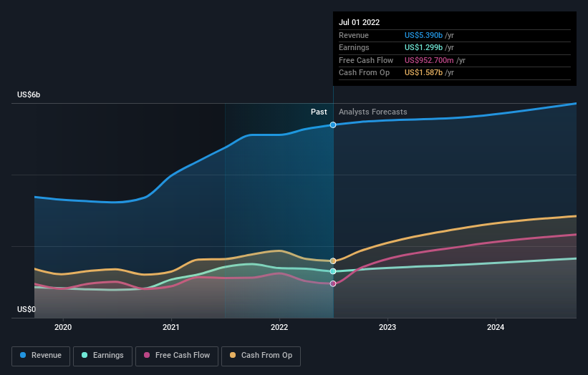Click the blue Revenue legend dot
Screen dimensions: 588x375
[23, 355]
